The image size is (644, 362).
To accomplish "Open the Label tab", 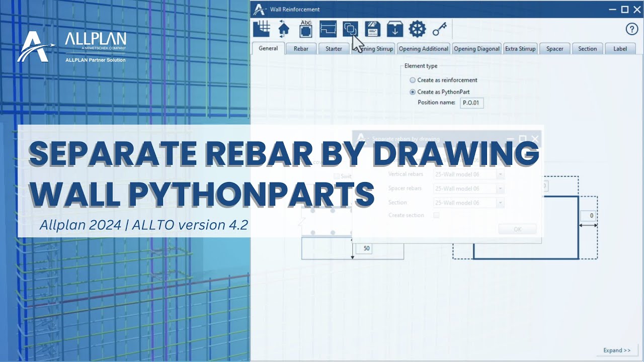I will click(620, 49).
